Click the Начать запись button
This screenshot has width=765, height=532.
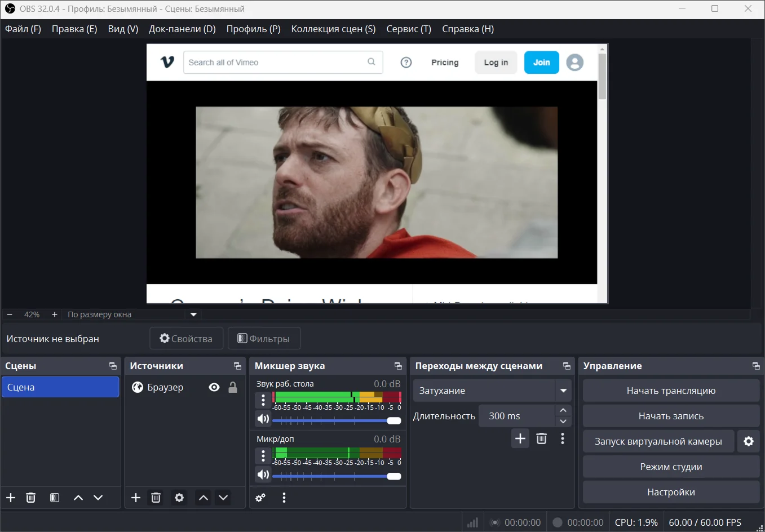pos(671,416)
